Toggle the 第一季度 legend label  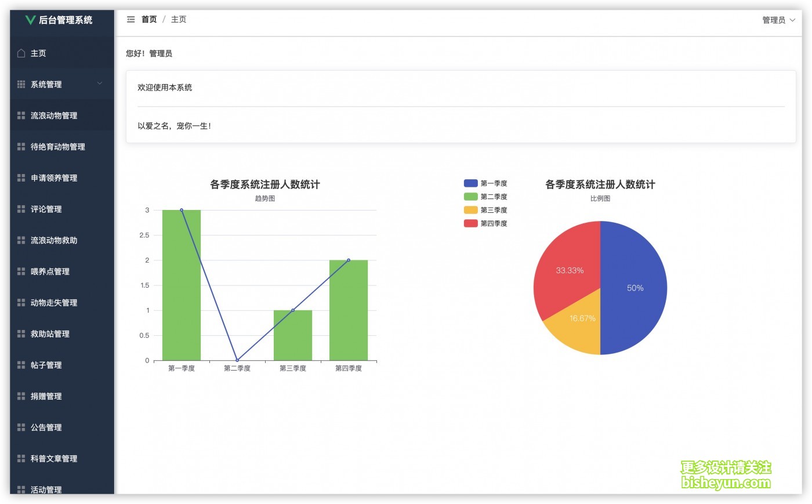[x=494, y=183]
